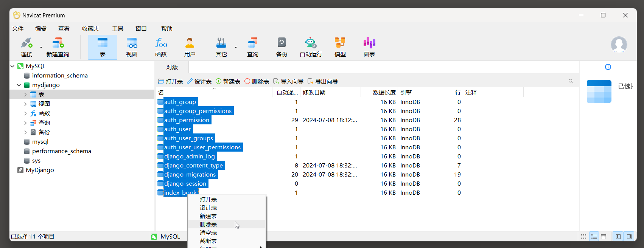
Task: Click New Table (新建表) button in object bar
Action: [228, 81]
